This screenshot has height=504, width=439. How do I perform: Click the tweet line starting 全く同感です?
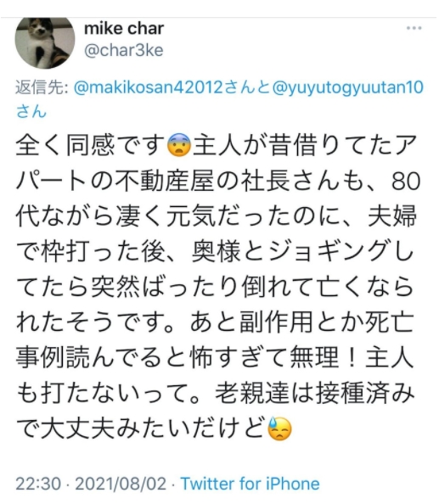pyautogui.click(x=217, y=145)
